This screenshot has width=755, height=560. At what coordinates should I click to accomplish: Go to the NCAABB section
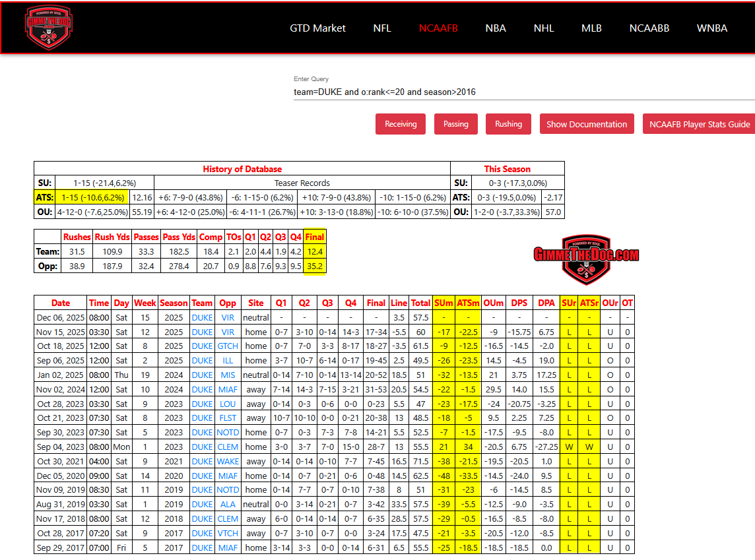649,28
